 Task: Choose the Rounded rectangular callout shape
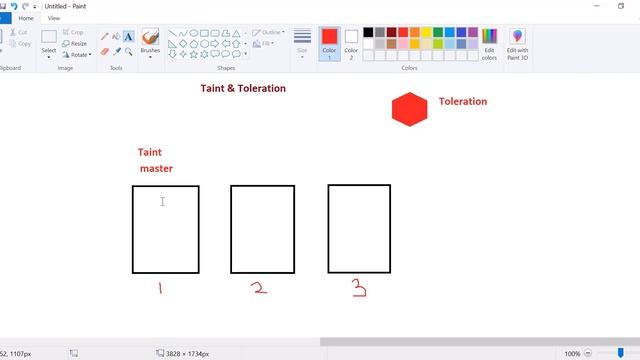(215, 54)
